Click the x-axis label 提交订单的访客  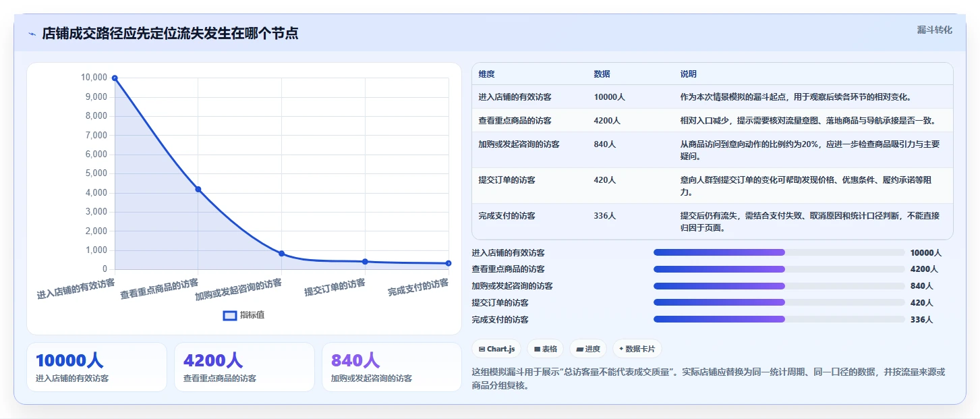click(x=335, y=288)
